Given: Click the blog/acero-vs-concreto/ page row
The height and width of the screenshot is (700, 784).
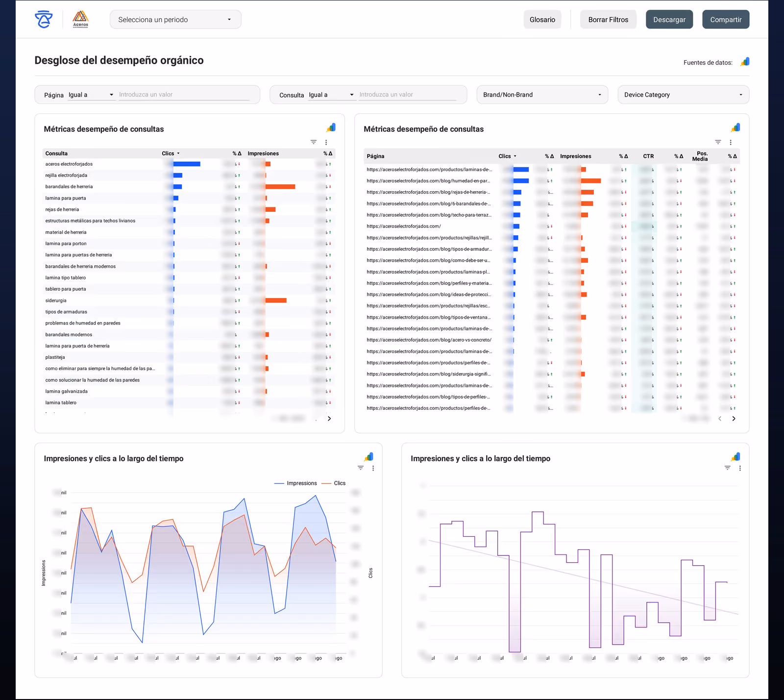Looking at the screenshot, I should 552,340.
